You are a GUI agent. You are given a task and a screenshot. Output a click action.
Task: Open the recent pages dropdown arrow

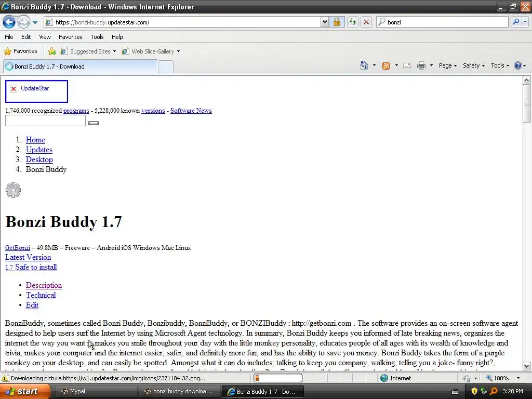35,22
